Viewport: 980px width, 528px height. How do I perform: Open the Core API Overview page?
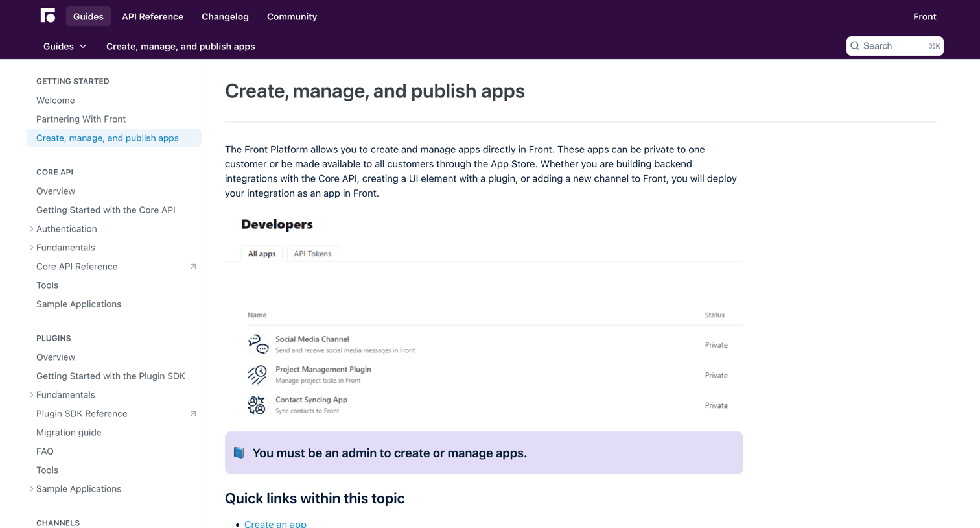click(x=56, y=191)
